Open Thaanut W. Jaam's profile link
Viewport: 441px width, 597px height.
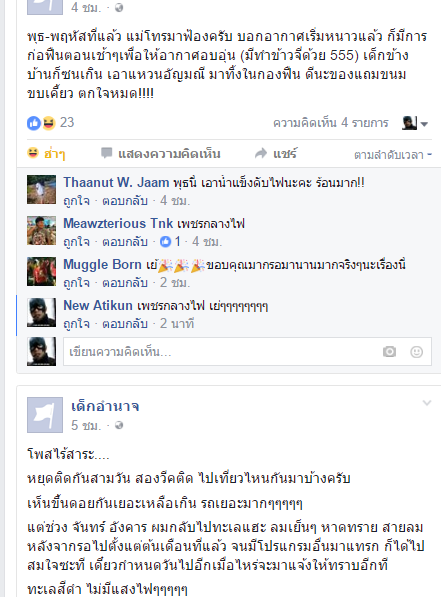click(116, 182)
